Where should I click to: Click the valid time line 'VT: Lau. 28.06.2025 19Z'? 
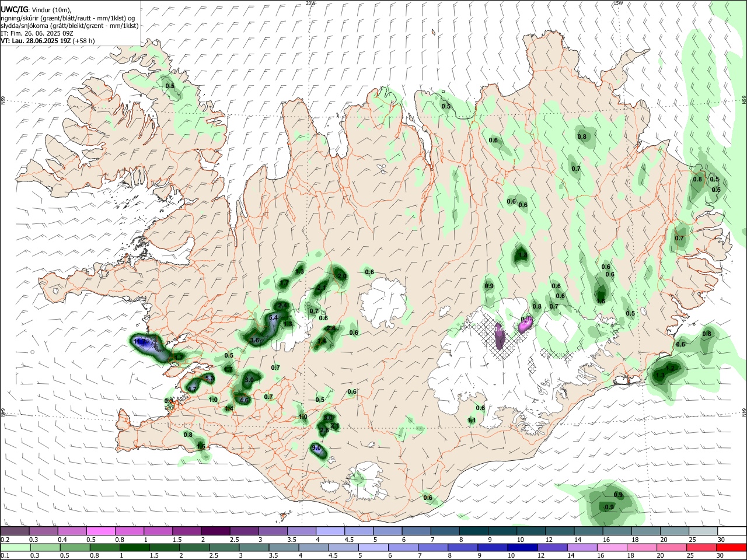pos(36,41)
